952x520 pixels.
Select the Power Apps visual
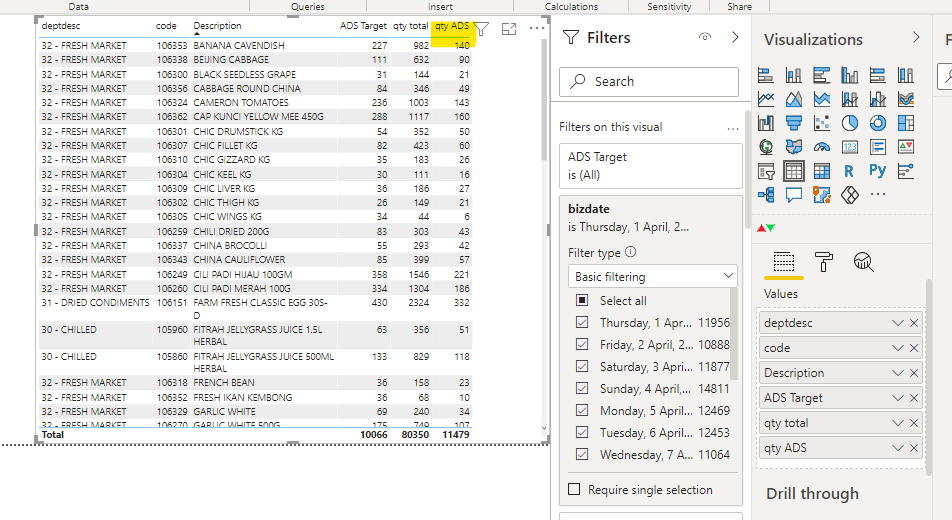(849, 195)
